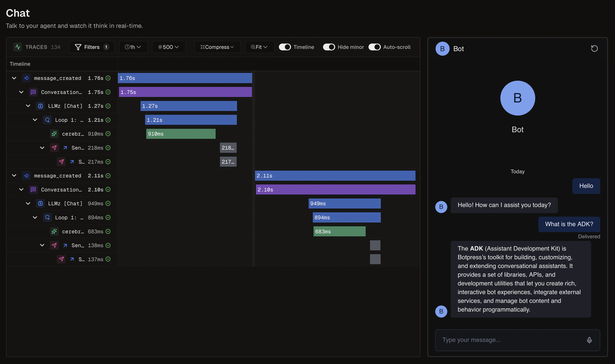Open the 1h time range dropdown

[x=133, y=47]
